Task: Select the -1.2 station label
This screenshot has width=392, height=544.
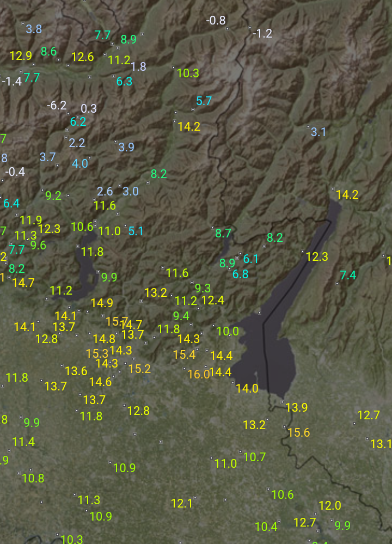Action: point(262,34)
